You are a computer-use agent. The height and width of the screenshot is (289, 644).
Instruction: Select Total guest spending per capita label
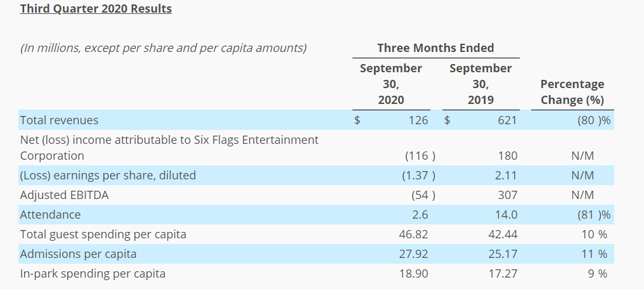tap(103, 234)
